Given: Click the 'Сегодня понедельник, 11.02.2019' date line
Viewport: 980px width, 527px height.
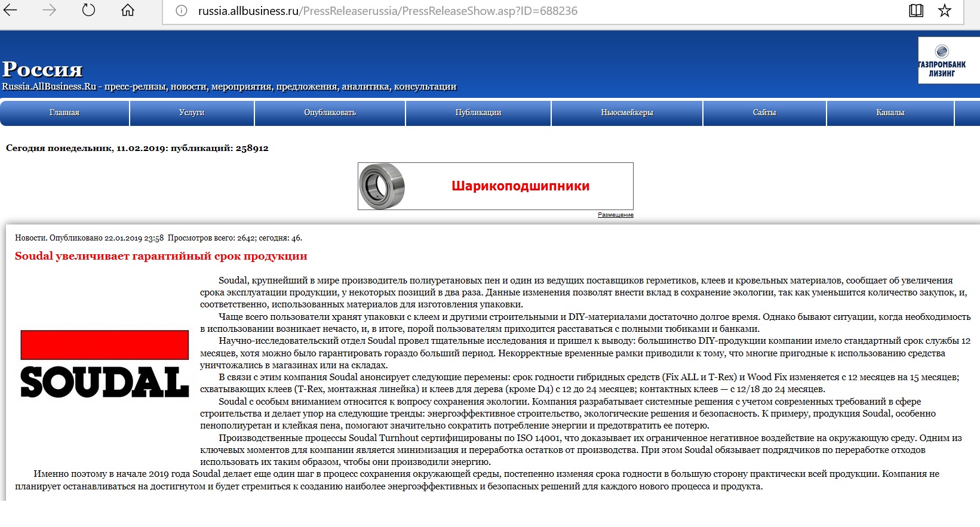Looking at the screenshot, I should pyautogui.click(x=137, y=148).
